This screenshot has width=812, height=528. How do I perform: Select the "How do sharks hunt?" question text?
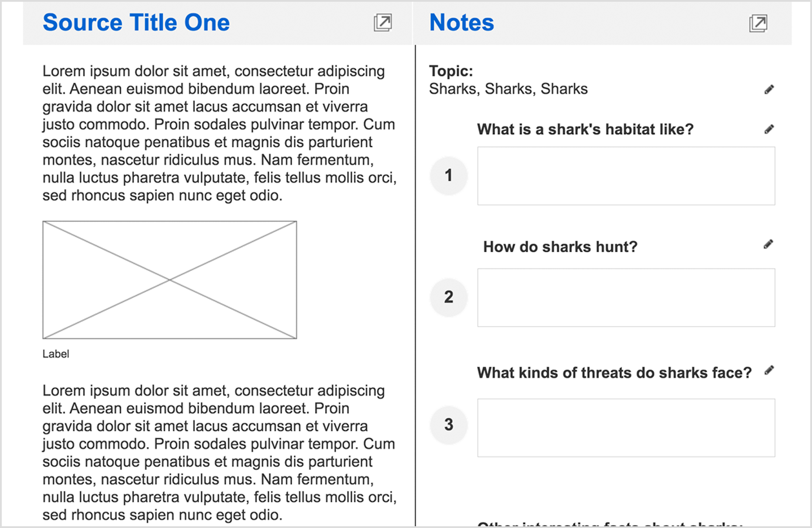[x=560, y=247]
